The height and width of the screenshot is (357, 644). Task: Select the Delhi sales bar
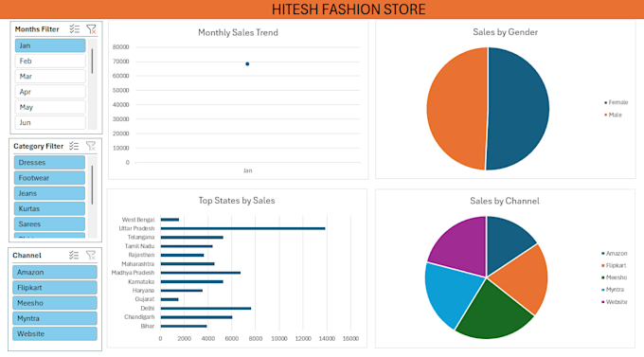point(206,308)
